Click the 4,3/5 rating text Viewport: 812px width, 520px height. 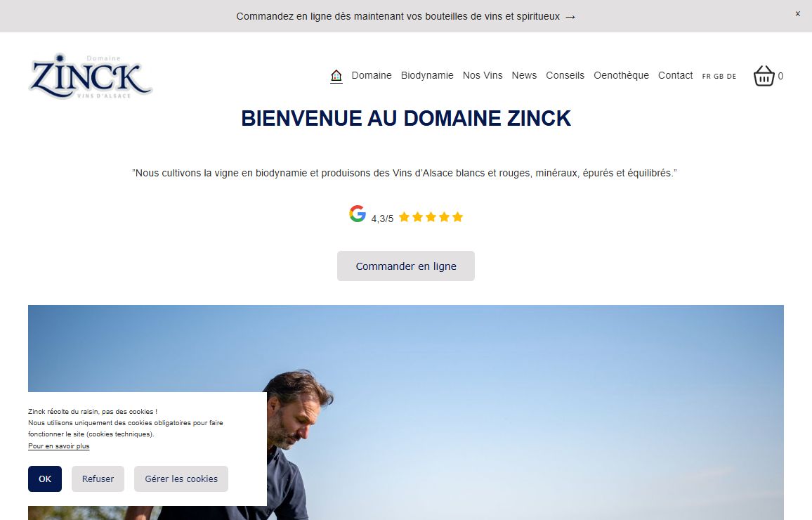coord(382,219)
